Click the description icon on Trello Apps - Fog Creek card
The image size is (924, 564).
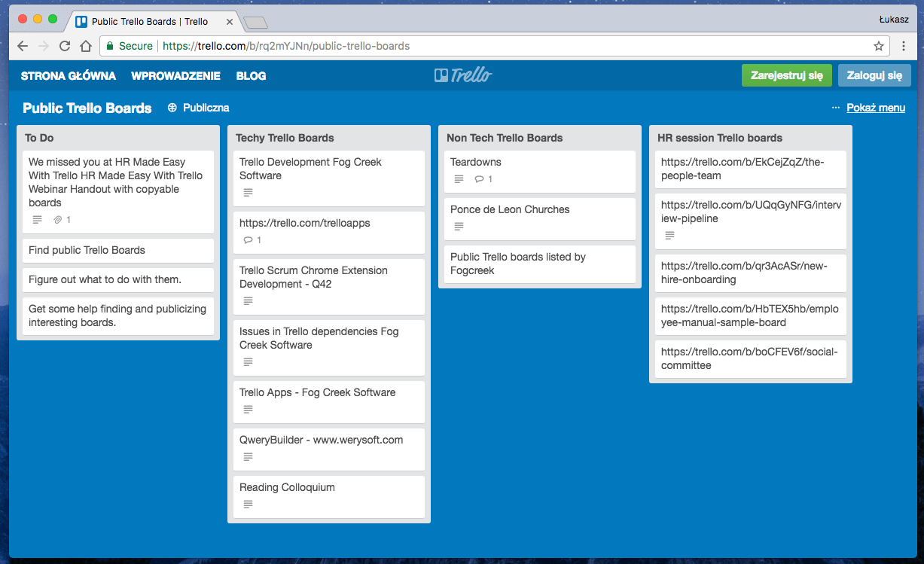(x=248, y=410)
